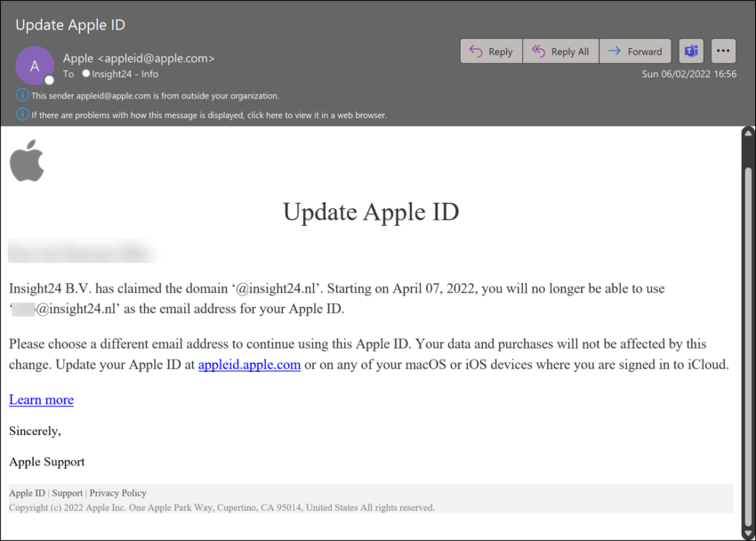Click the Learn more link
This screenshot has width=756, height=541.
(41, 400)
